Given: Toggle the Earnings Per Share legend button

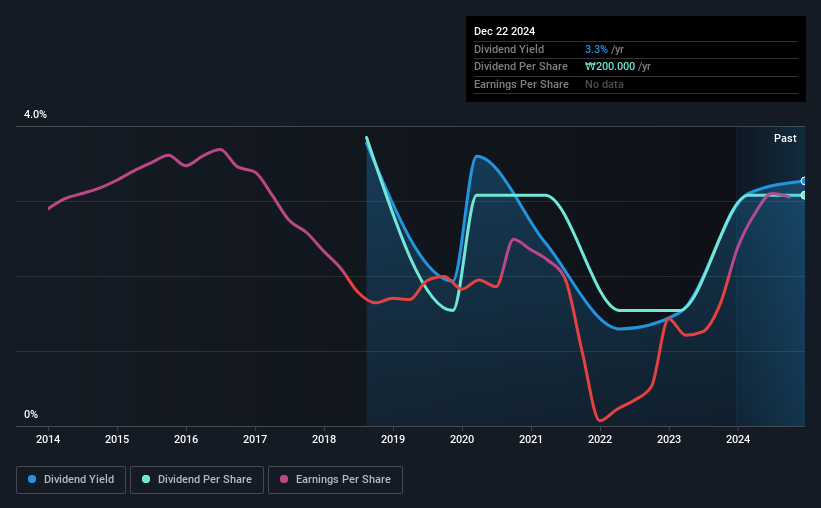Looking at the screenshot, I should coord(335,480).
